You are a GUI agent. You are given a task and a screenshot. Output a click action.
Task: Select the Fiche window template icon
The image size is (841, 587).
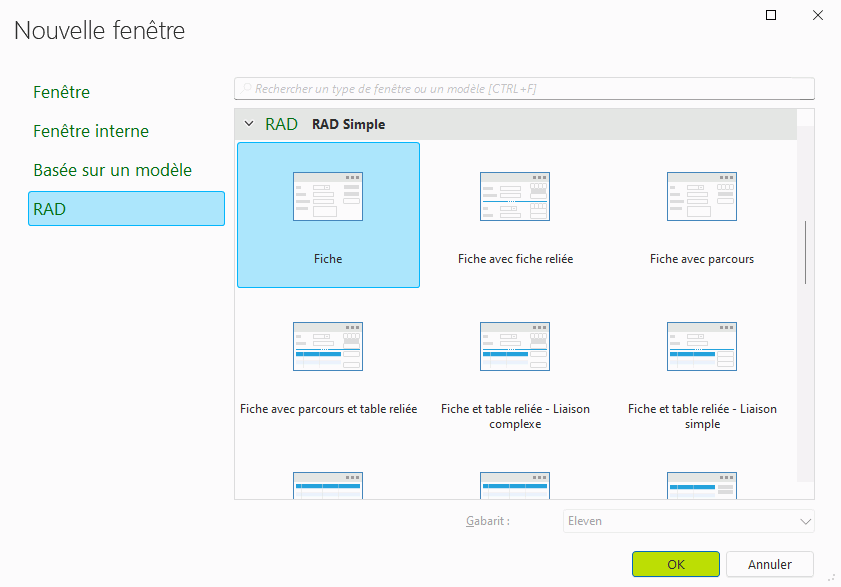[328, 196]
